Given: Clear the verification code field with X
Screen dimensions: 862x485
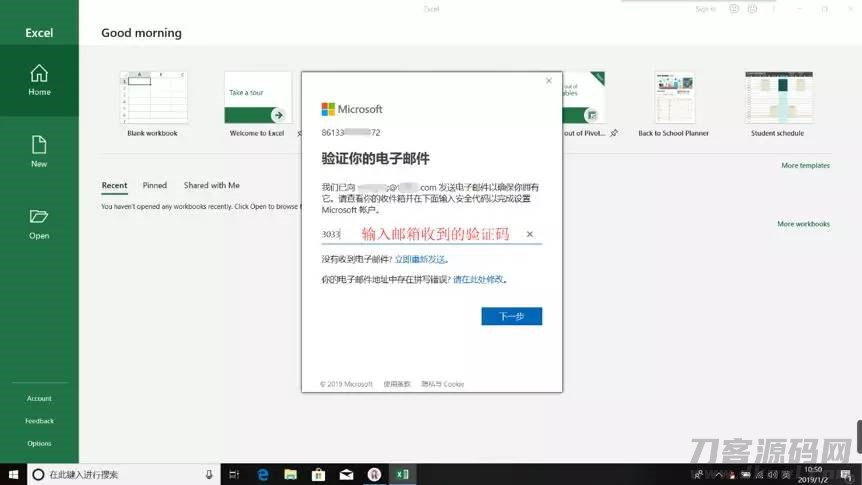Looking at the screenshot, I should pos(529,234).
